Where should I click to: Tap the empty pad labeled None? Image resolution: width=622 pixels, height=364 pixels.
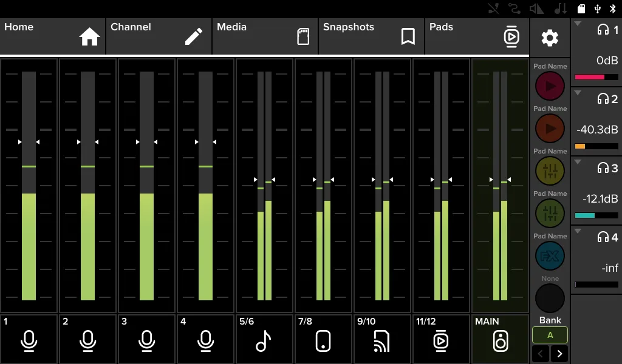550,298
